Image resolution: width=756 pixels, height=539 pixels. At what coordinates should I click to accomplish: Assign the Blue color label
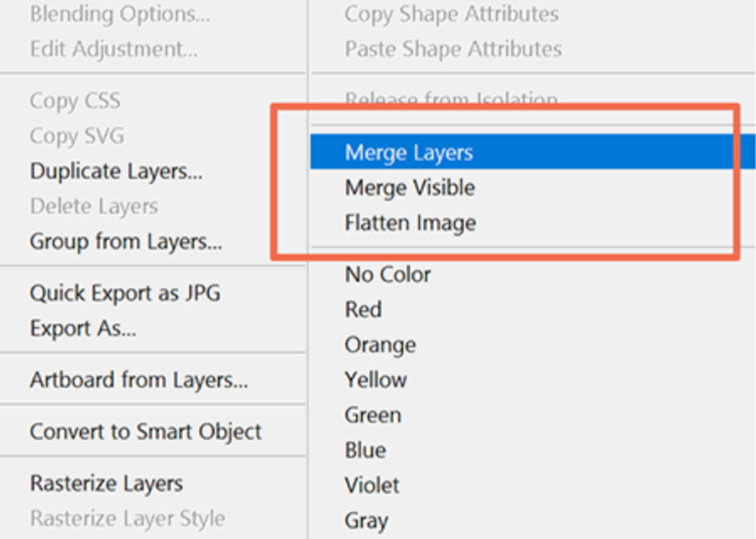pyautogui.click(x=365, y=450)
